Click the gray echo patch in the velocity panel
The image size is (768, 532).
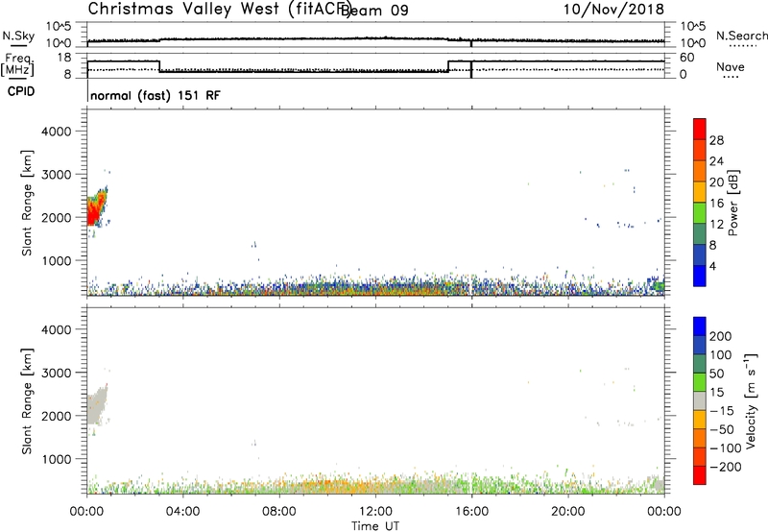96,406
